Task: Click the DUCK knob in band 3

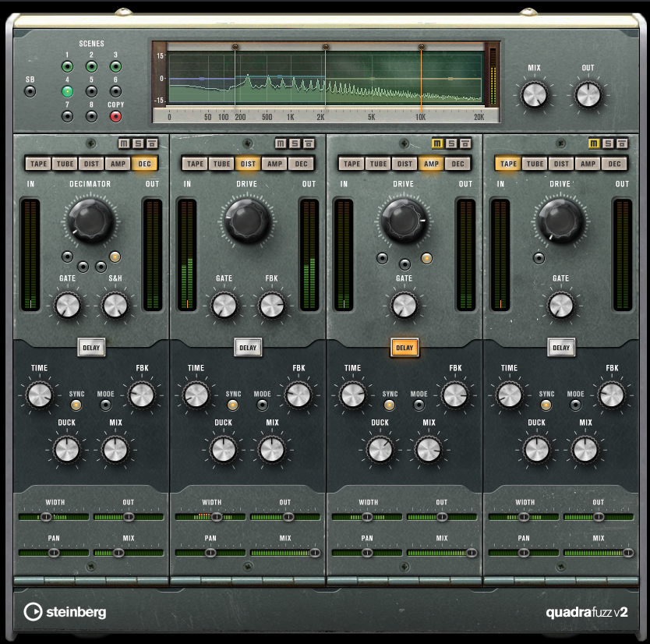Action: tap(380, 450)
